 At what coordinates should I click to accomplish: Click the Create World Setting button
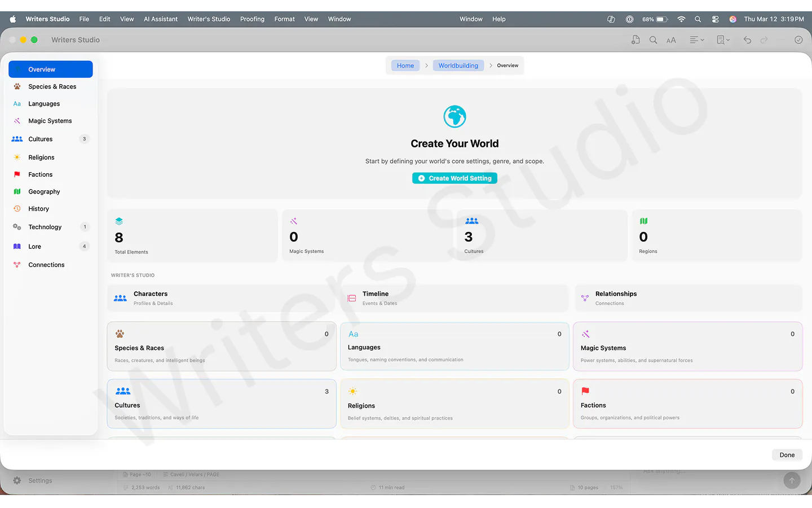[x=454, y=178]
